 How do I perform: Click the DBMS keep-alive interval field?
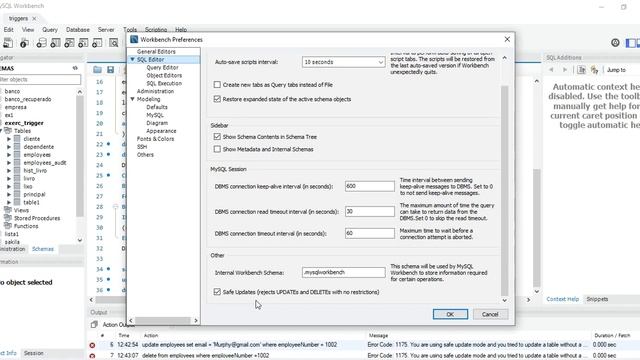click(x=370, y=186)
